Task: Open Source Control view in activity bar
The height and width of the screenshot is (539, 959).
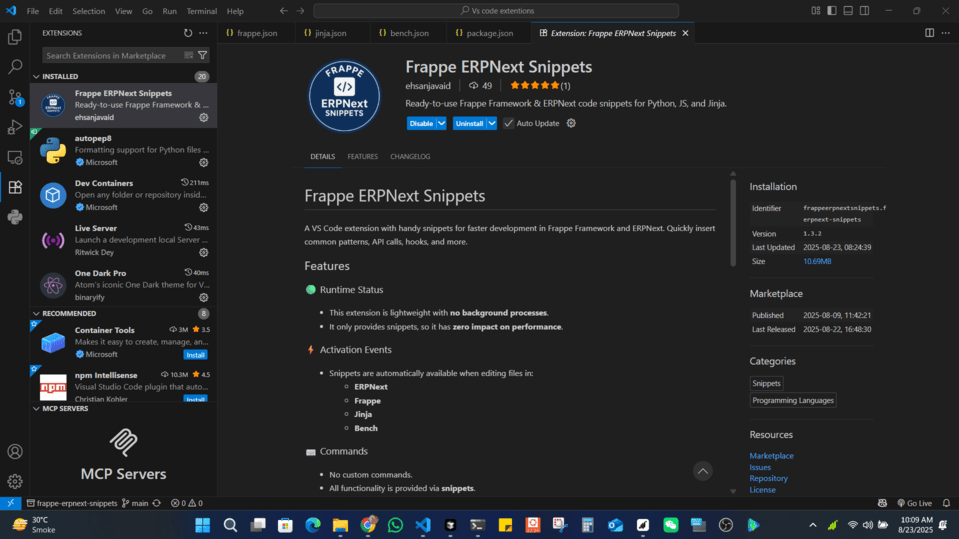Action: pyautogui.click(x=15, y=97)
